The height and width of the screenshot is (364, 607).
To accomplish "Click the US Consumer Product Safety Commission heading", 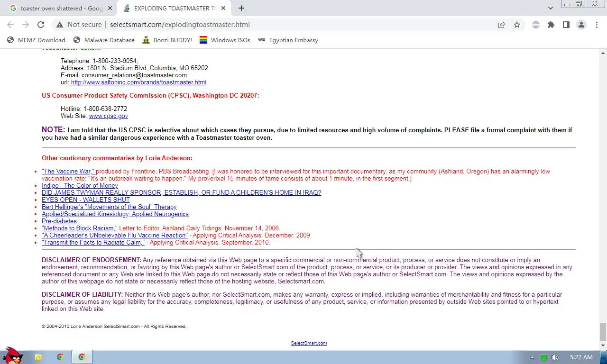I will (150, 96).
